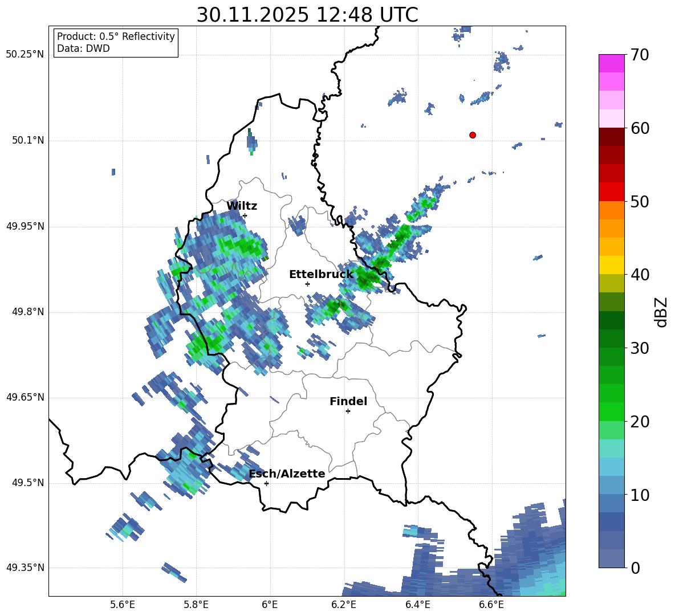Click the 6°E longitude label
This screenshot has height=616, width=675.
270,605
